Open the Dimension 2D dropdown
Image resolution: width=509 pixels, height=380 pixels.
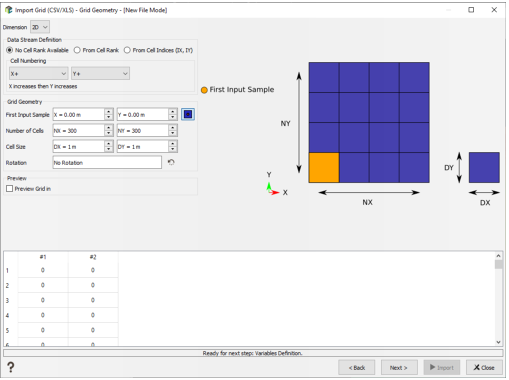[40, 27]
